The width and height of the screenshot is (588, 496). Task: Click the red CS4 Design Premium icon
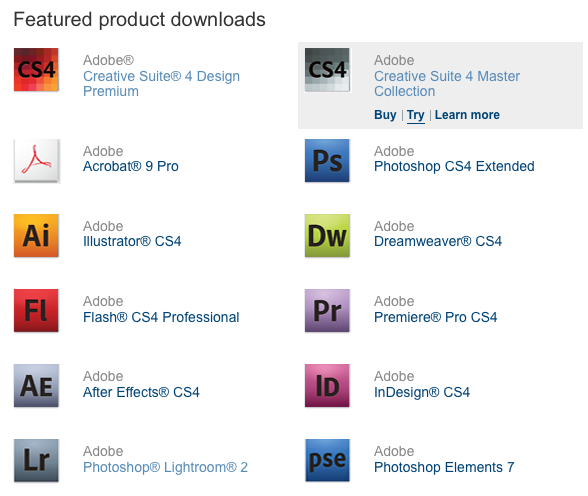pyautogui.click(x=36, y=70)
